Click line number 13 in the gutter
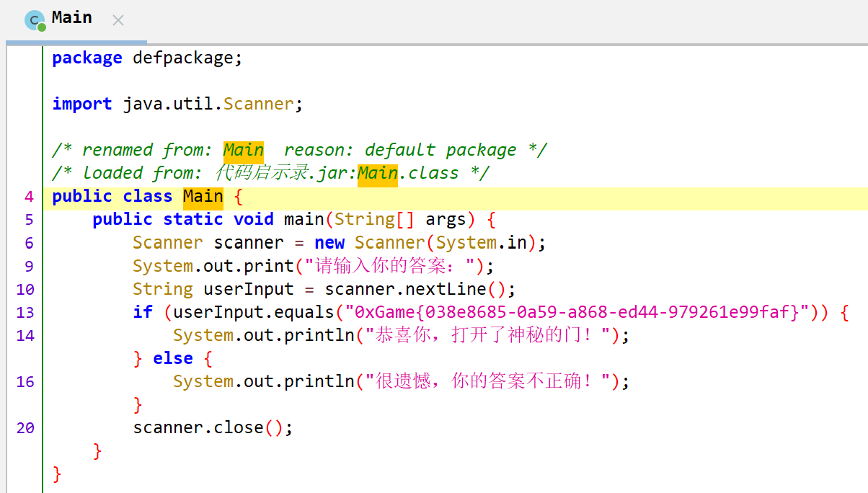Image resolution: width=868 pixels, height=493 pixels. tap(25, 312)
